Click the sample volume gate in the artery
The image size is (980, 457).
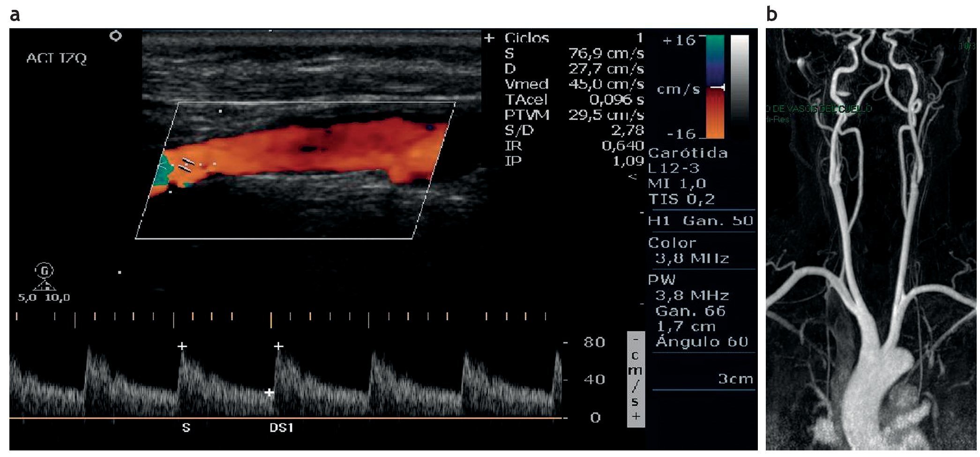[x=187, y=165]
